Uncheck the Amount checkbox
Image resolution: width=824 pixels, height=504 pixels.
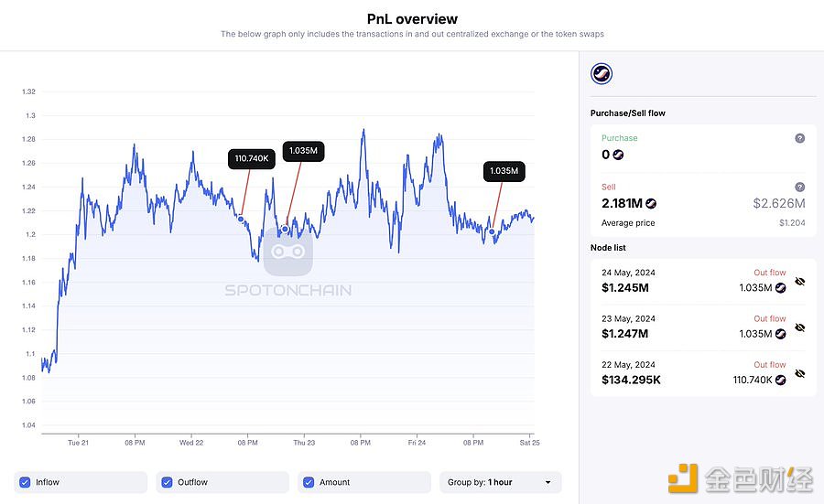pyautogui.click(x=309, y=482)
